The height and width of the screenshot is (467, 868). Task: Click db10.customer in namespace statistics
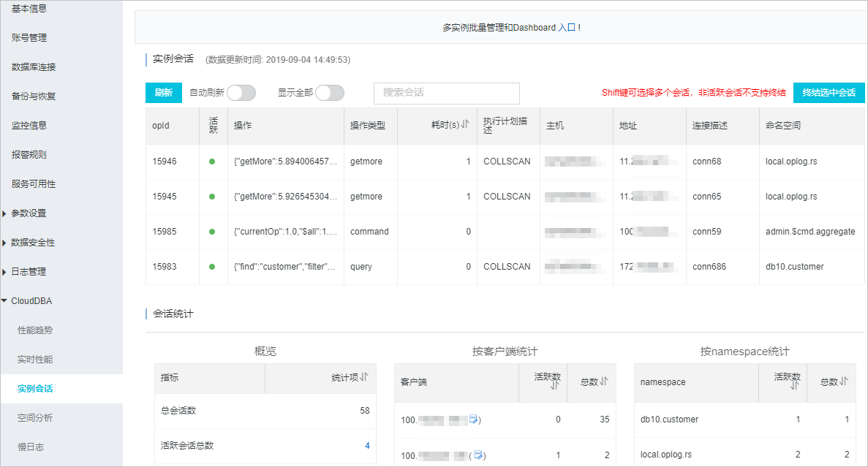click(x=669, y=419)
